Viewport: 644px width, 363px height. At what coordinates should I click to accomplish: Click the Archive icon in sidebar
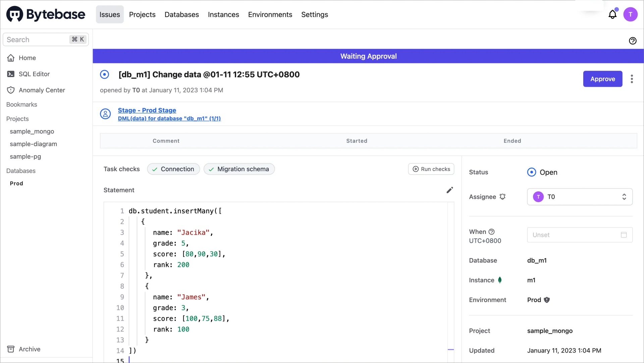pyautogui.click(x=11, y=349)
